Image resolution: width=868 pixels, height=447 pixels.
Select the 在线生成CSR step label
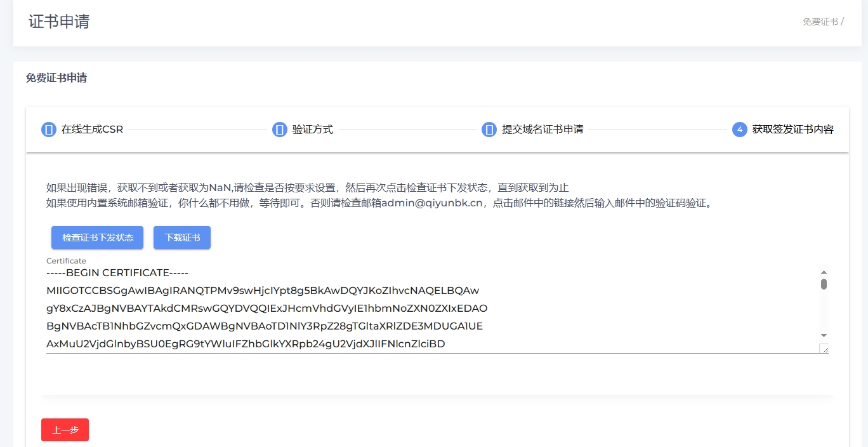[x=92, y=130]
